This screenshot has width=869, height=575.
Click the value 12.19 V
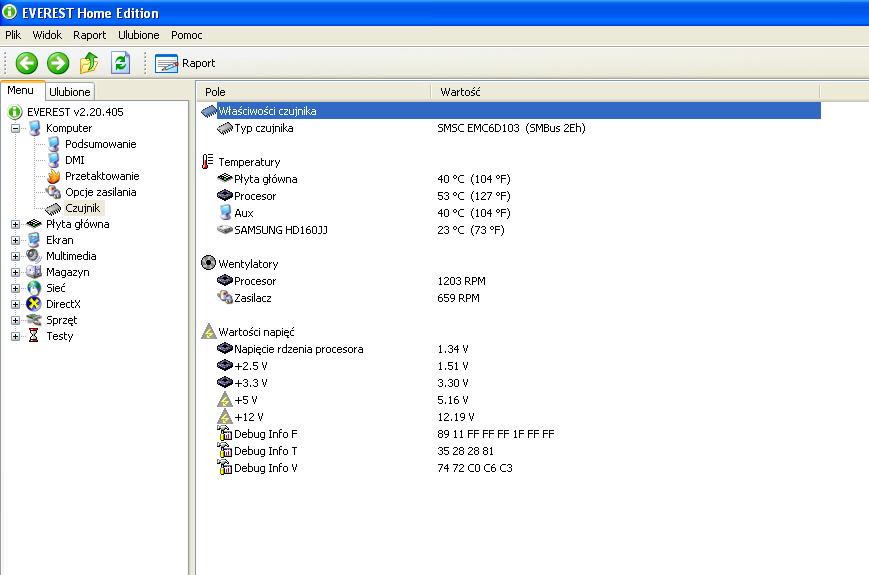point(456,417)
